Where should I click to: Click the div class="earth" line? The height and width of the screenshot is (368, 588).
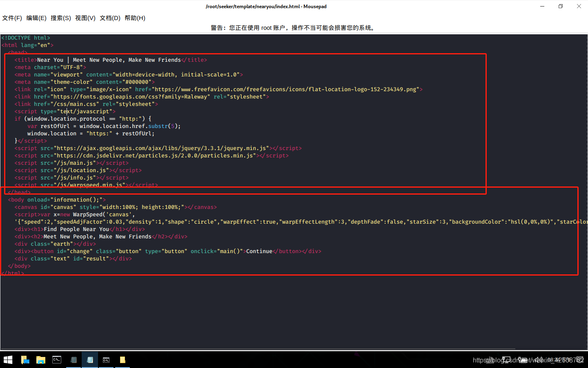tap(55, 244)
